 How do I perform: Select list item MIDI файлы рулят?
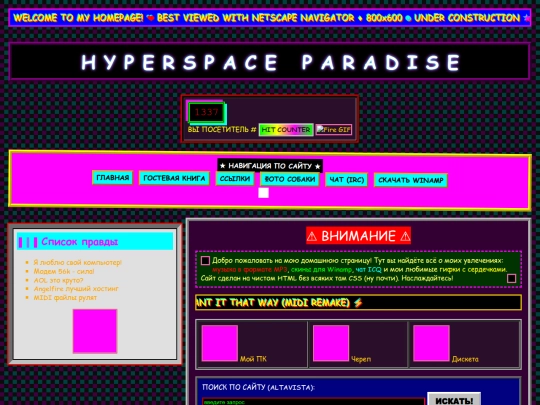(65, 298)
